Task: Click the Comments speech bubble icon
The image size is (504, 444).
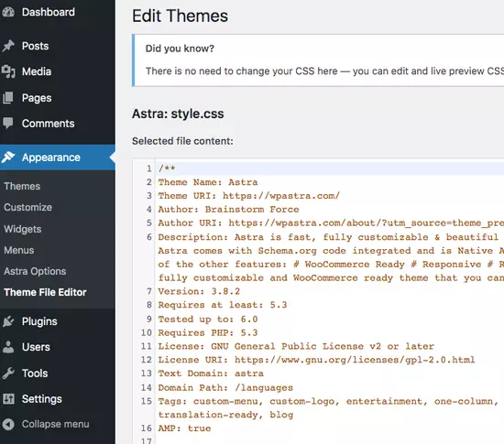Action: (8, 124)
